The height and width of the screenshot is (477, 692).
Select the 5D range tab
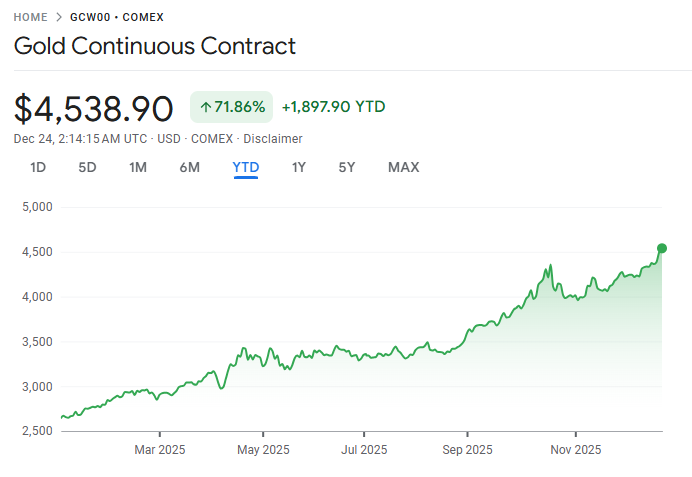pyautogui.click(x=87, y=167)
